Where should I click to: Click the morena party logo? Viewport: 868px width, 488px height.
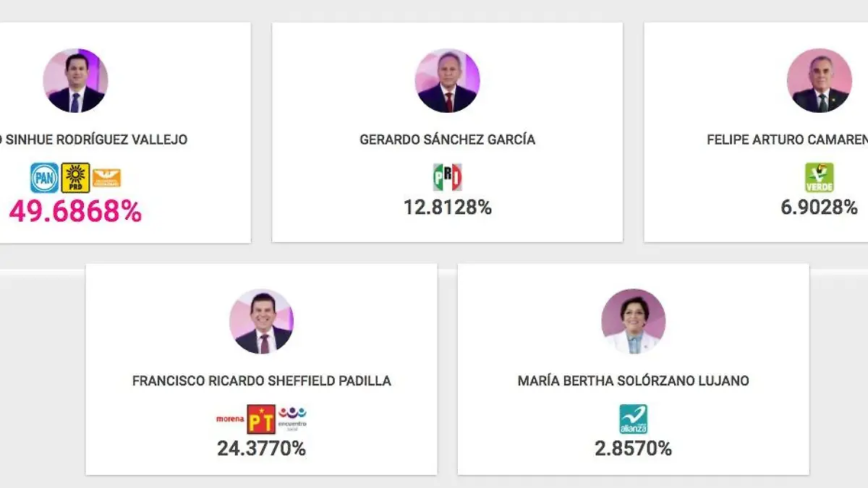tap(230, 419)
